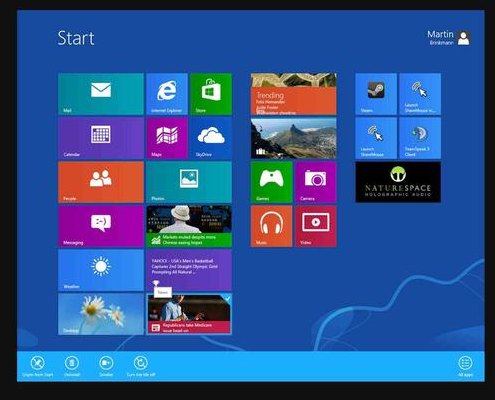Open the Martin user account menu
This screenshot has width=495, height=400.
point(449,38)
